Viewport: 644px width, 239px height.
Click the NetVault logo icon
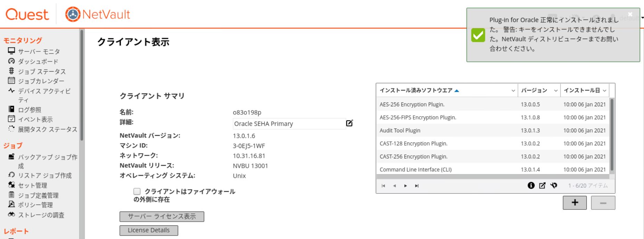click(73, 14)
